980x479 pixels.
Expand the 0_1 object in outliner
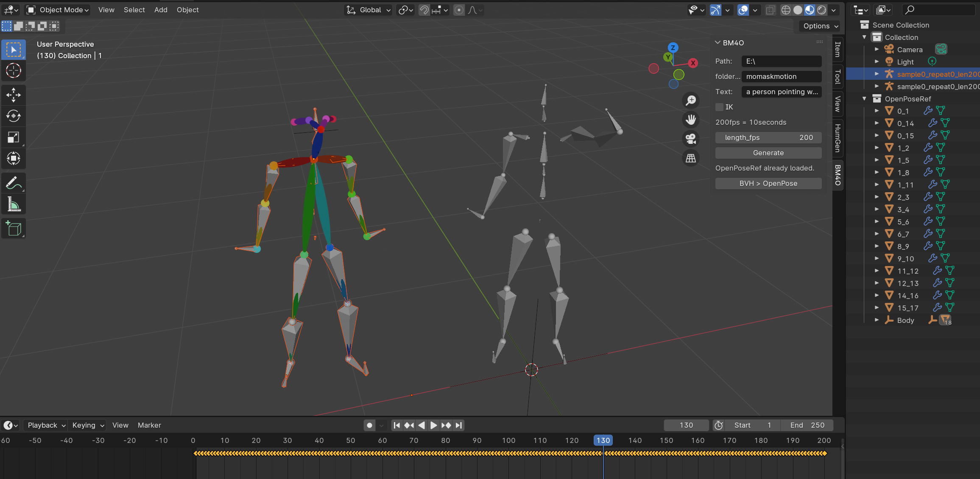pyautogui.click(x=877, y=111)
